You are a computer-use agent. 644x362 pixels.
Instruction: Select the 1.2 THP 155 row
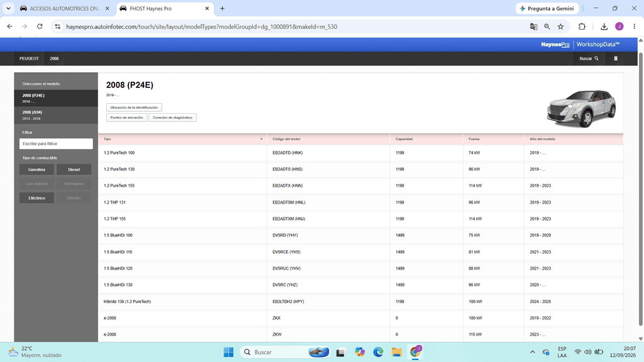click(x=360, y=219)
